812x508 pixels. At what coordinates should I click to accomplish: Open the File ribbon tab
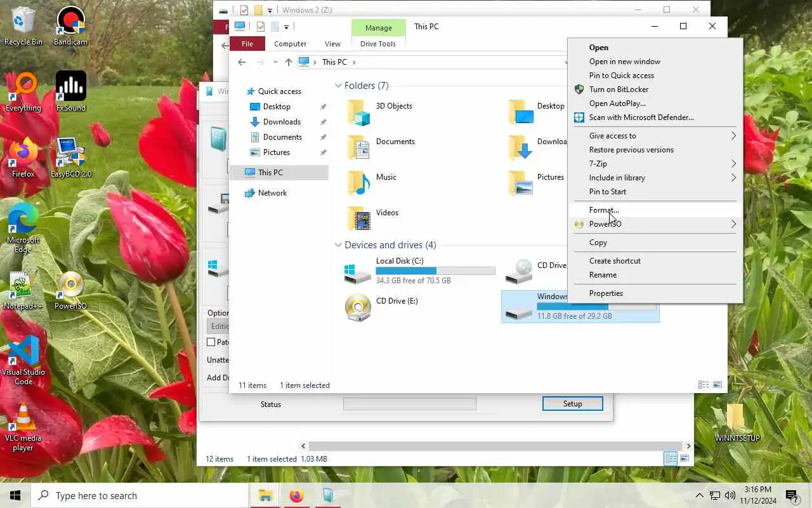pos(247,44)
